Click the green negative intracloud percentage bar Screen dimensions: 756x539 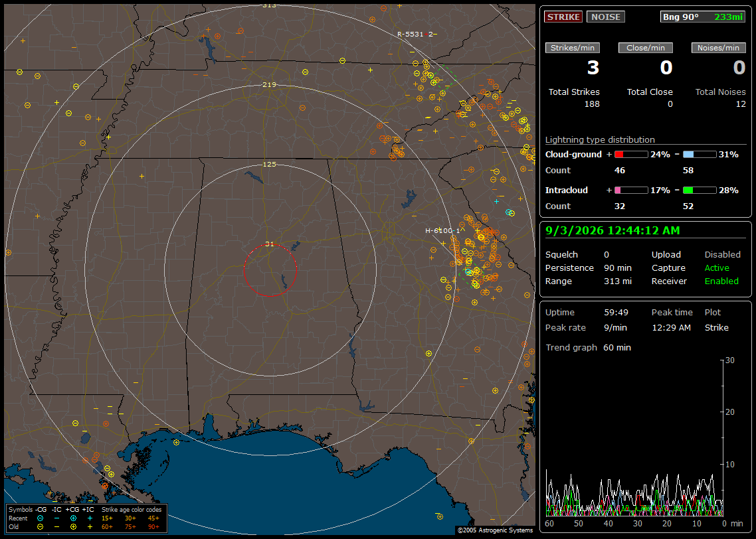[x=700, y=191]
